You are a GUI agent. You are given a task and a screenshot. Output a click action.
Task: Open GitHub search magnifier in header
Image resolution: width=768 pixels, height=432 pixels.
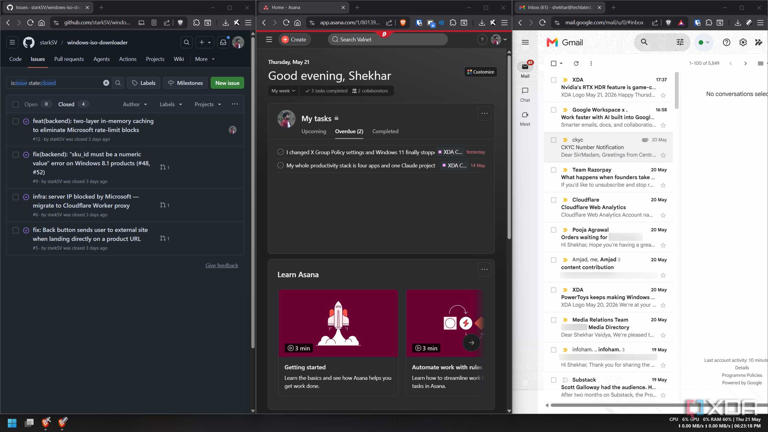[x=186, y=43]
